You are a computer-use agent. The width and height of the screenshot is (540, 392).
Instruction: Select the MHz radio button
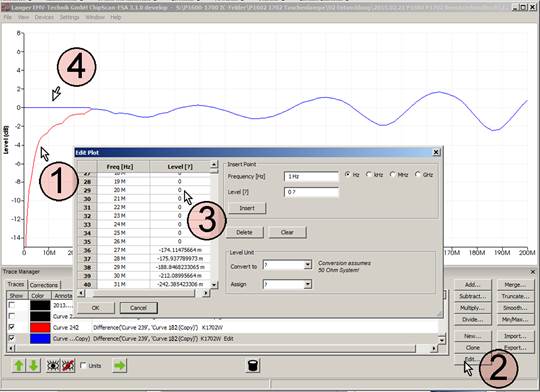(393, 175)
